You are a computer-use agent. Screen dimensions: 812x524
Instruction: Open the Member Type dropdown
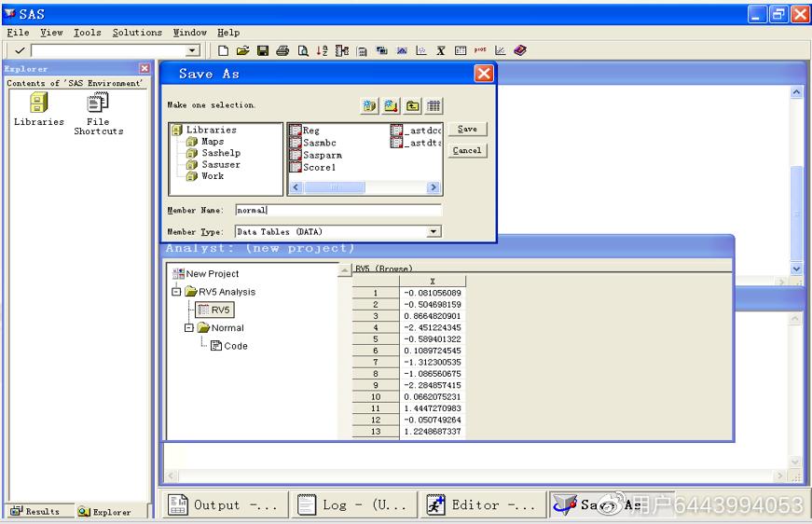[434, 231]
